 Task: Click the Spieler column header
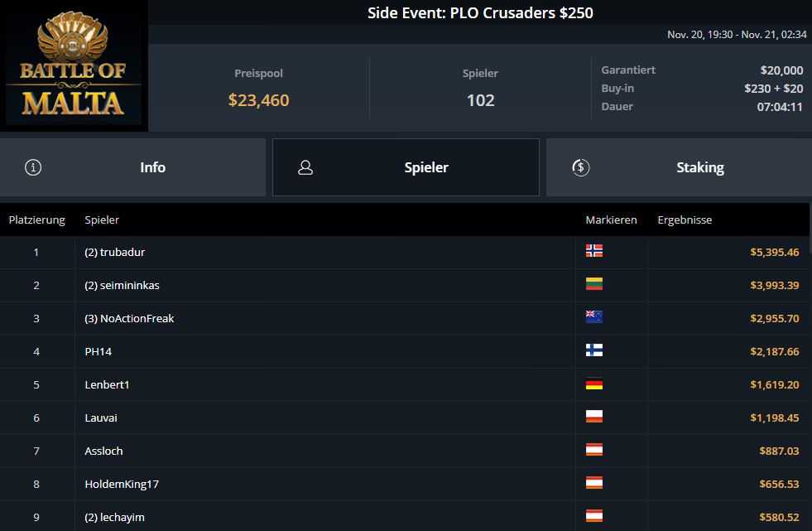click(102, 220)
